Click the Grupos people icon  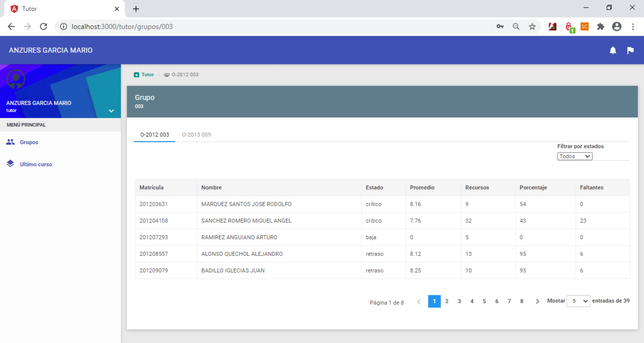[x=10, y=142]
